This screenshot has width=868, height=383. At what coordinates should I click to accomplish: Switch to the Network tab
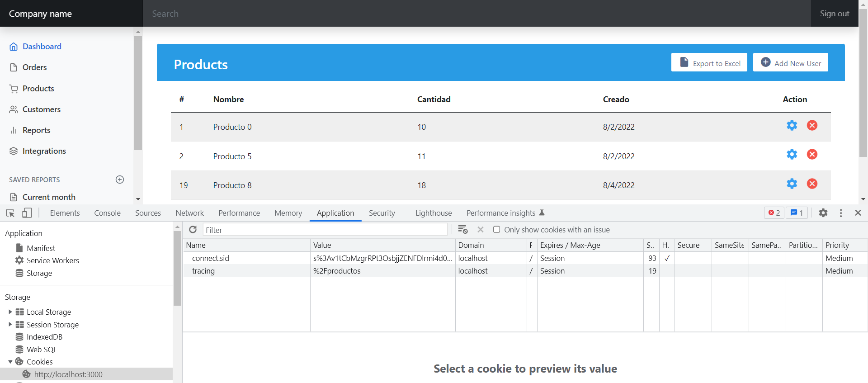[189, 213]
